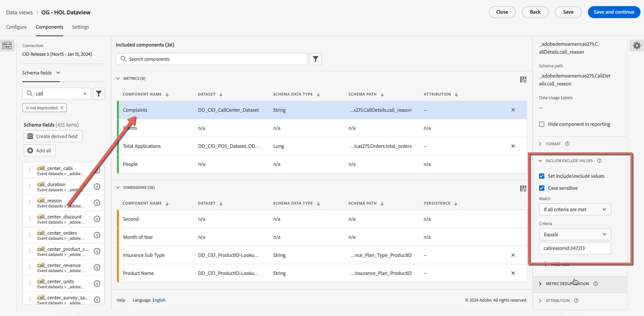The image size is (644, 316).
Task: Expand the Metric Deduplication section
Action: click(x=540, y=284)
